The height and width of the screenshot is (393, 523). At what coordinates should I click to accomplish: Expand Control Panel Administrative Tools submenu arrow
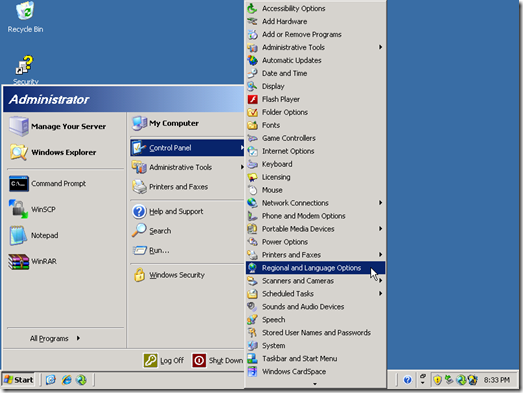380,47
